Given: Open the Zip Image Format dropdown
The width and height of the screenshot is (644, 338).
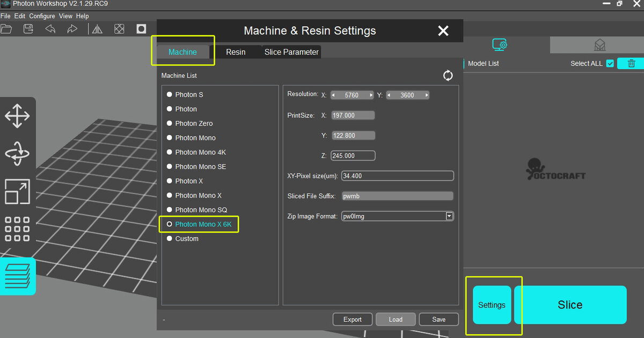Looking at the screenshot, I should 449,216.
